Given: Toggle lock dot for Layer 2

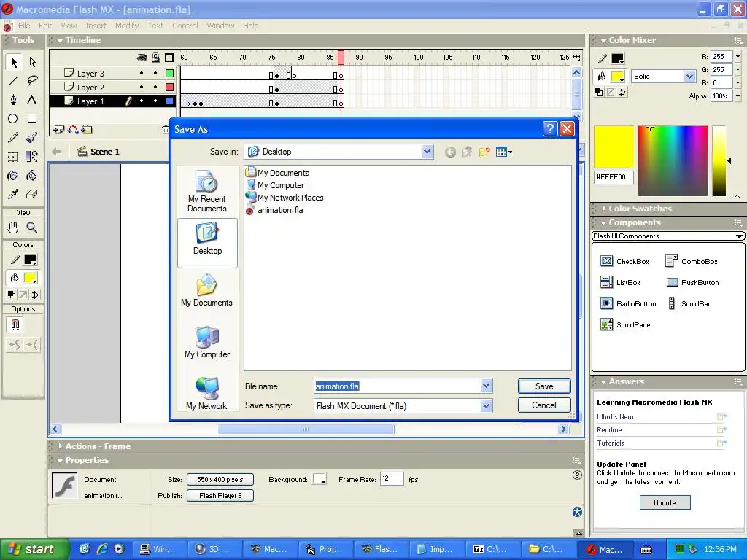Looking at the screenshot, I should [155, 87].
